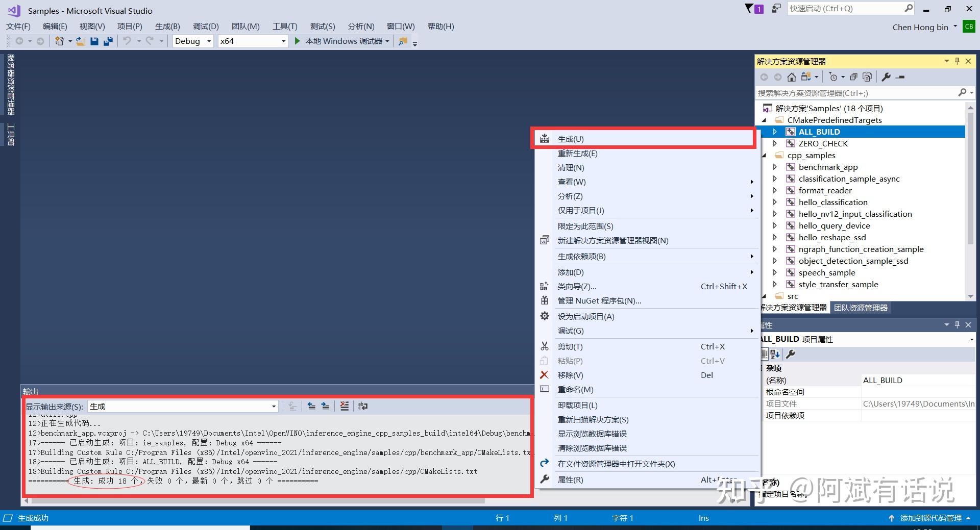Open 生成依赖项(B) submenu

pos(646,257)
